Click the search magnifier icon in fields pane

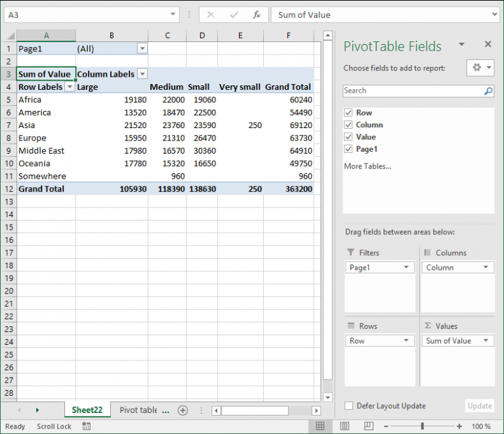pos(488,91)
